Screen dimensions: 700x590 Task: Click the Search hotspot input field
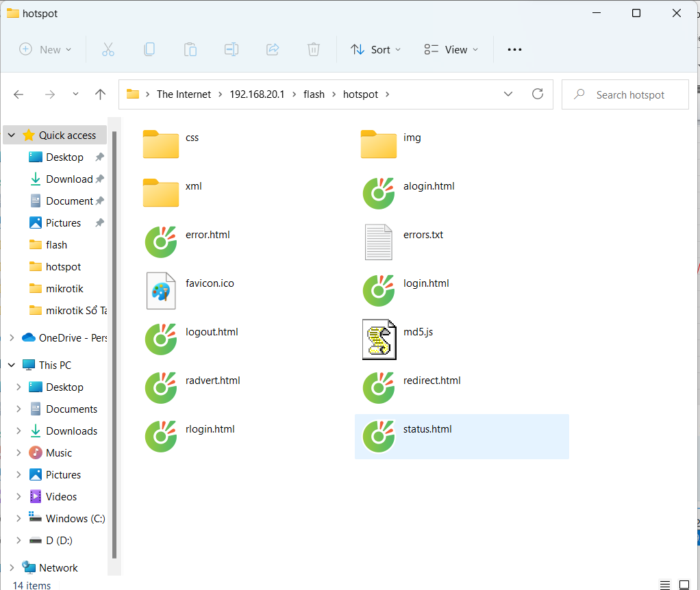(x=630, y=94)
